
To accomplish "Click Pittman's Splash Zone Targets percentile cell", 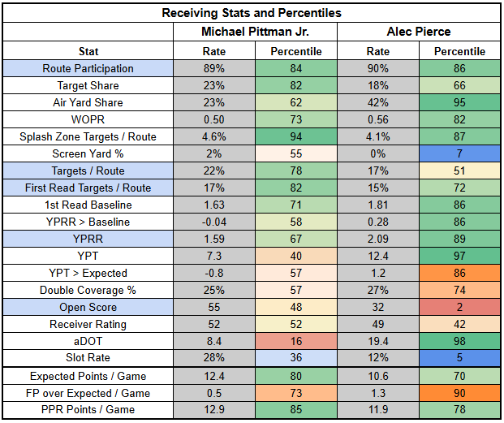I will (296, 136).
